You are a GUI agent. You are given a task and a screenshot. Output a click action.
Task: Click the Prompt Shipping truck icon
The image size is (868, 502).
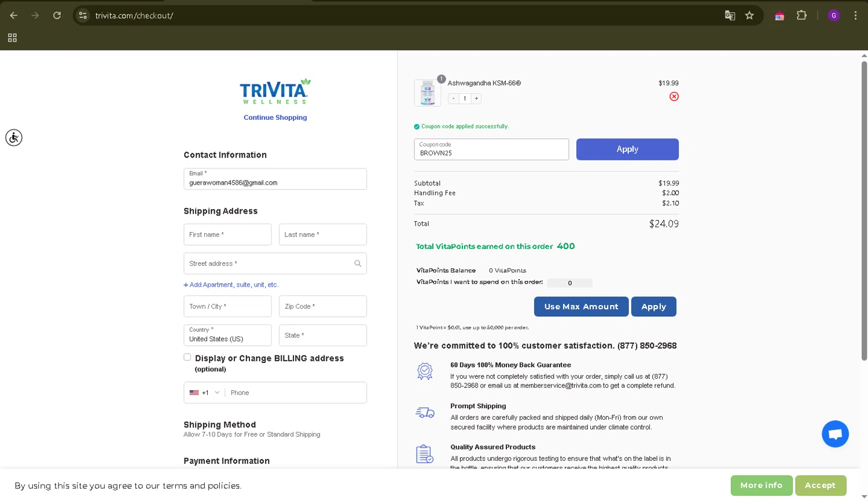(425, 412)
